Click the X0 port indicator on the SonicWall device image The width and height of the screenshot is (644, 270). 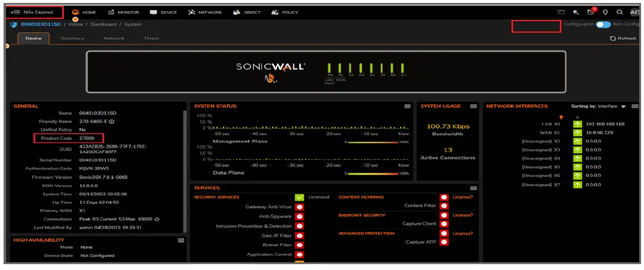tap(330, 68)
